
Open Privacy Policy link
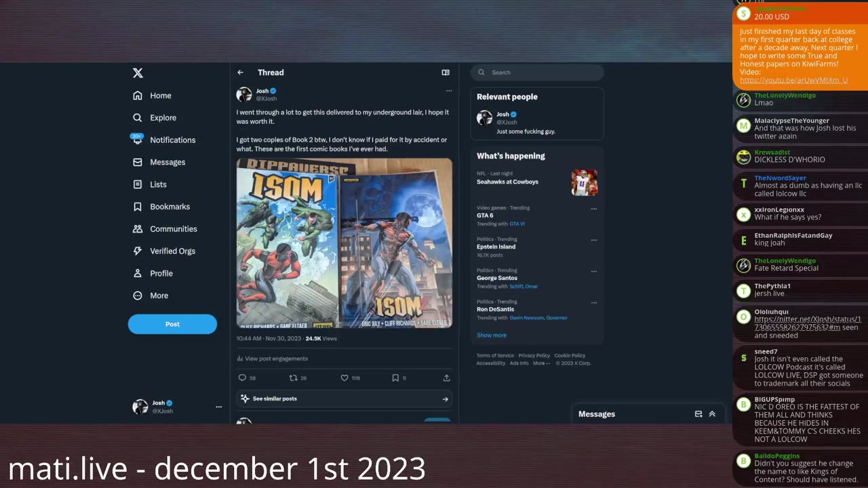[x=534, y=355]
